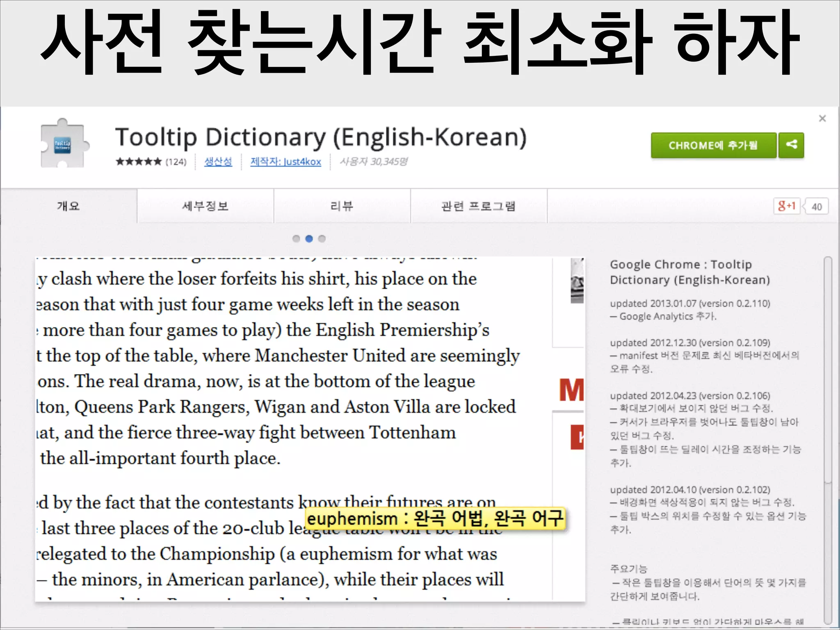Click the 'Tooltip Dictionary (English-Korean)' title

point(321,137)
